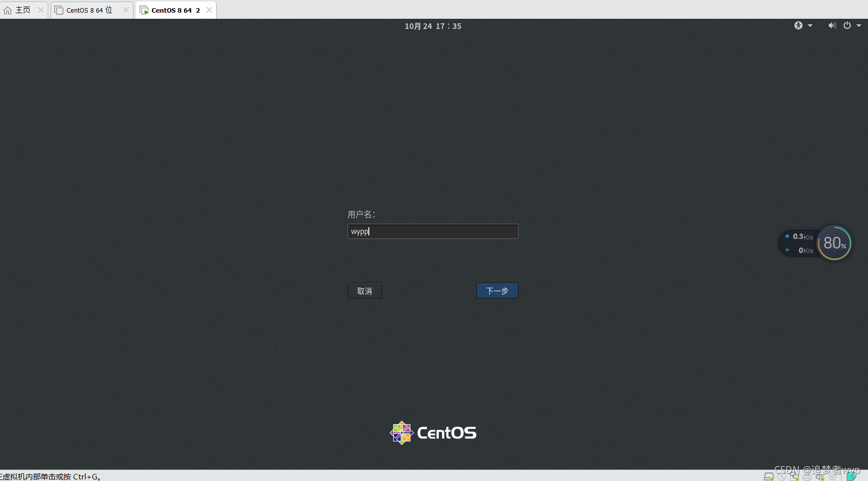Click the teal message log icon
Viewport: 868px width, 481px height.
852,476
